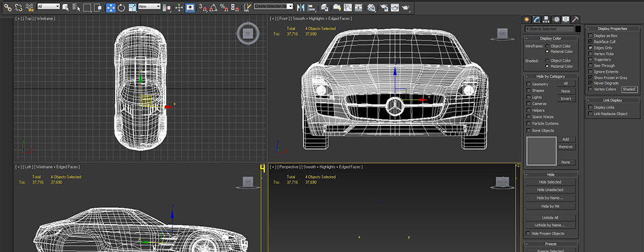This screenshot has width=644, height=252.
Task: Open the Layer Manager icon
Action: click(325, 8)
